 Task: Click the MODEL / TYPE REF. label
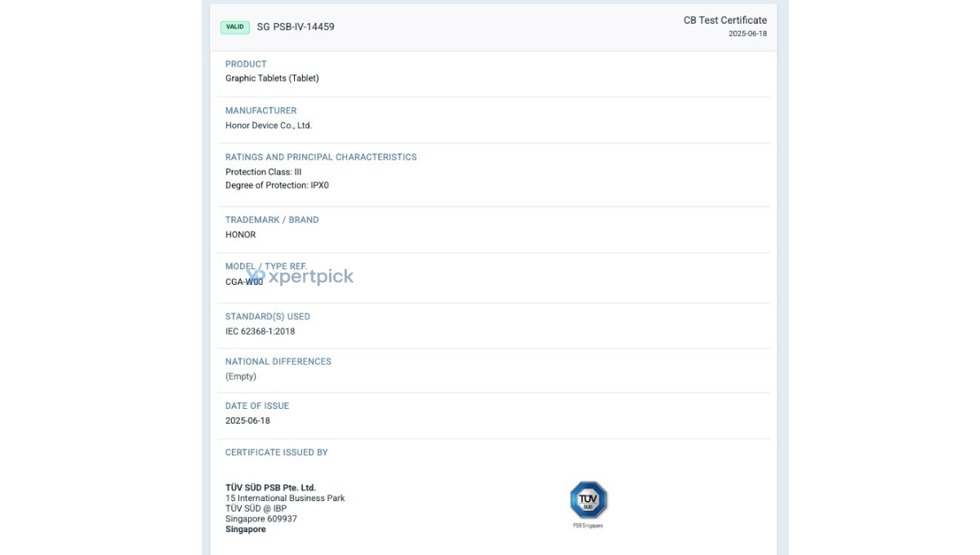[266, 266]
